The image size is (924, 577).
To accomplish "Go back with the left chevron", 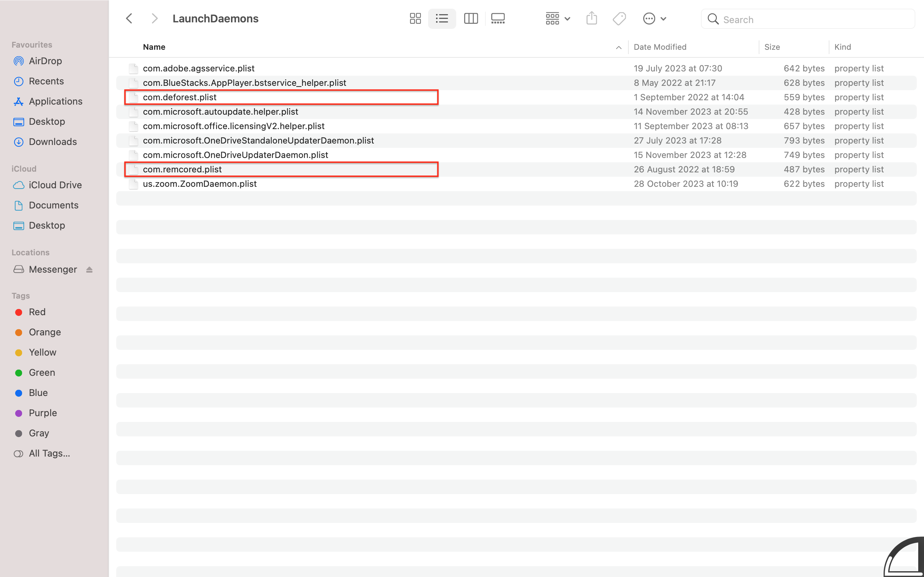I will click(130, 19).
